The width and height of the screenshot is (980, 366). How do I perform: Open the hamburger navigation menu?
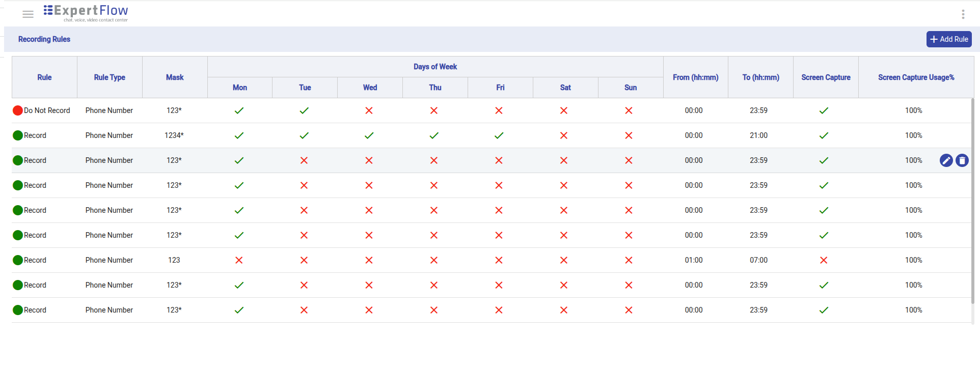[x=28, y=14]
